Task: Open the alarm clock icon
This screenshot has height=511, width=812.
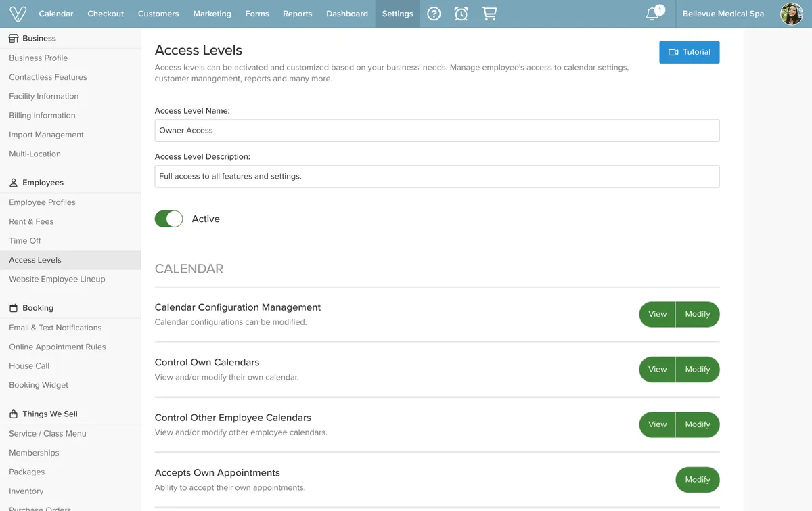Action: click(461, 14)
